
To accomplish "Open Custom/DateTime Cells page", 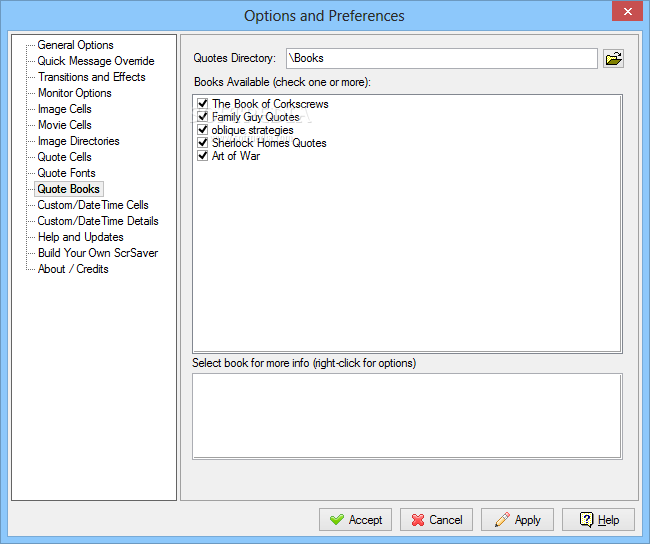I will pos(93,205).
